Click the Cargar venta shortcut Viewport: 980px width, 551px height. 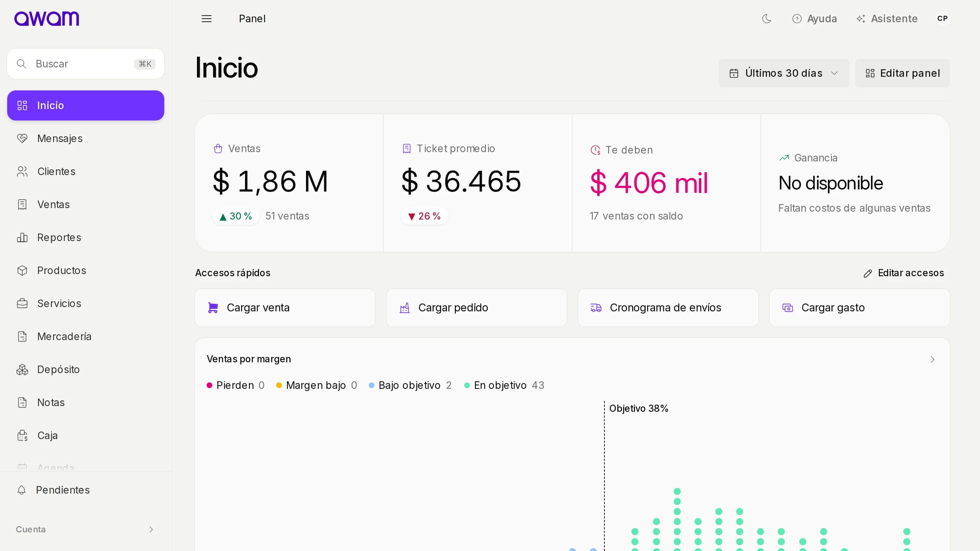click(285, 308)
